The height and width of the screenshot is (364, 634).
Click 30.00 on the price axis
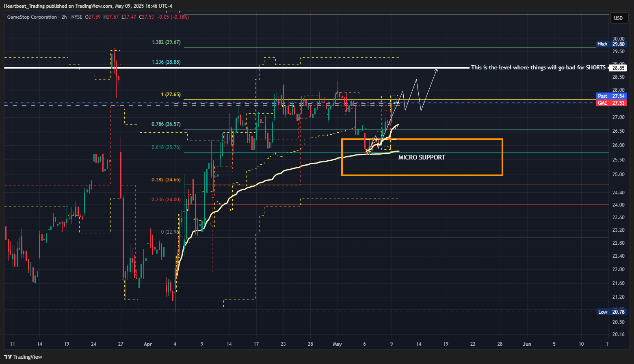618,39
